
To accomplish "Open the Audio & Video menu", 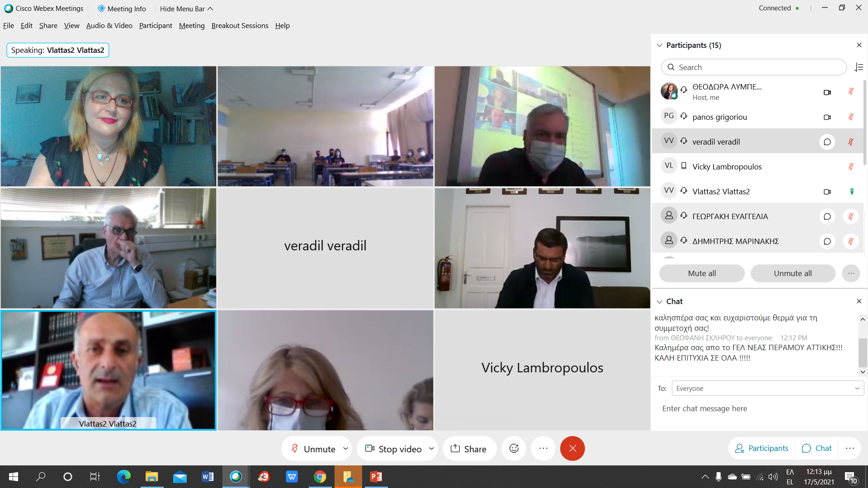I will [x=109, y=26].
